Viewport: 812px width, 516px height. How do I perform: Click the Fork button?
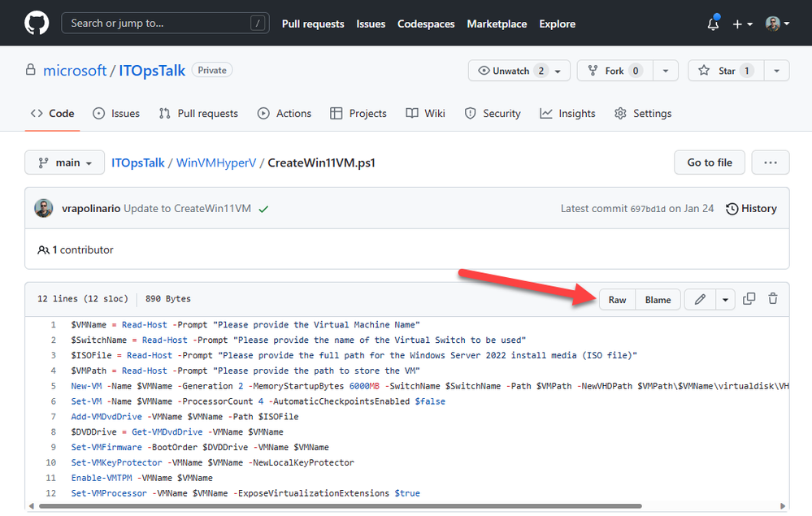[614, 71]
